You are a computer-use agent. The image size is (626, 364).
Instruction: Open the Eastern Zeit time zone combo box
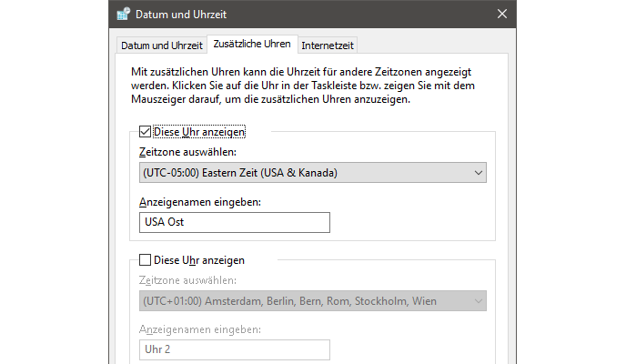[305, 173]
